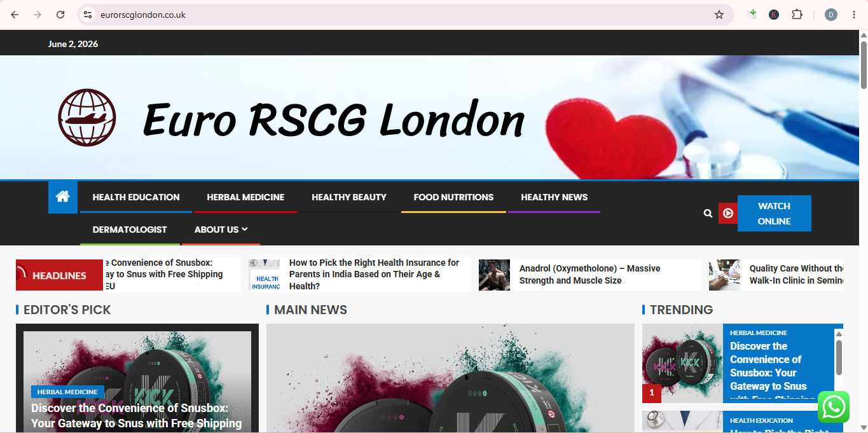Viewport: 868px width, 433px height.
Task: Go back with the browser back arrow
Action: tap(15, 15)
